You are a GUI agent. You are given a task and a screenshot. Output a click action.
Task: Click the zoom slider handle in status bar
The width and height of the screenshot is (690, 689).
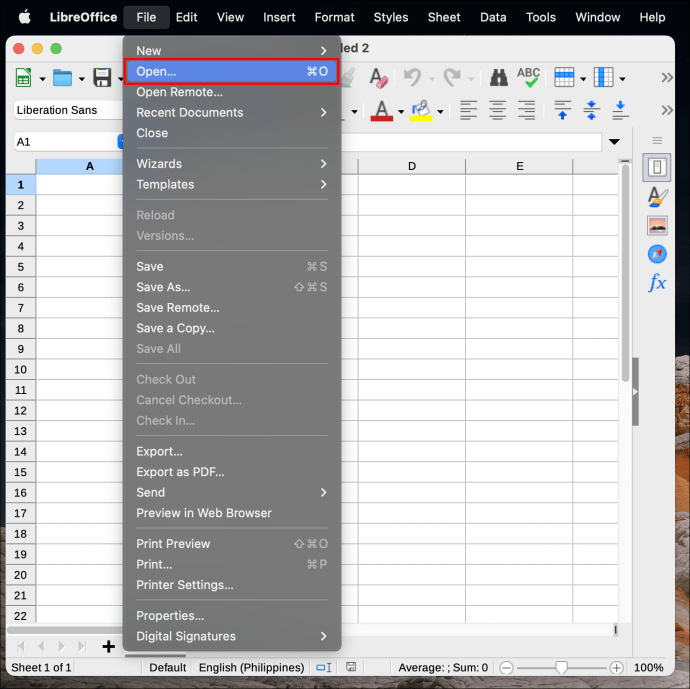coord(561,667)
